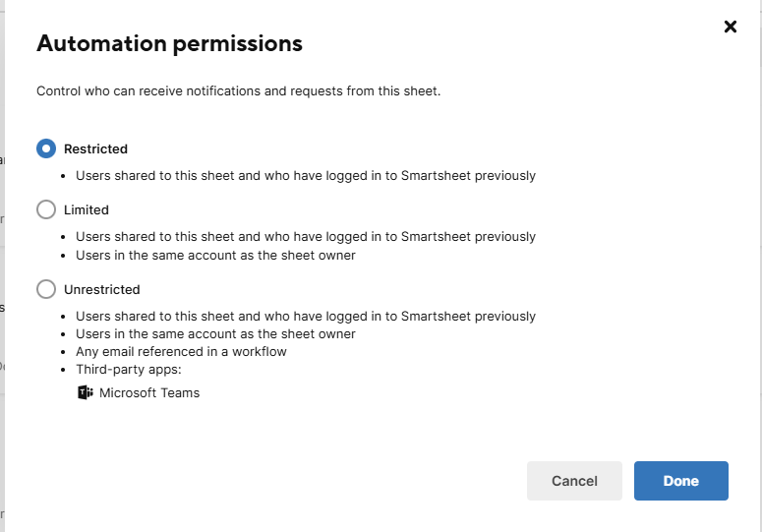This screenshot has height=532, width=762.
Task: Click the shared-users bullet under Limited
Action: click(x=306, y=237)
